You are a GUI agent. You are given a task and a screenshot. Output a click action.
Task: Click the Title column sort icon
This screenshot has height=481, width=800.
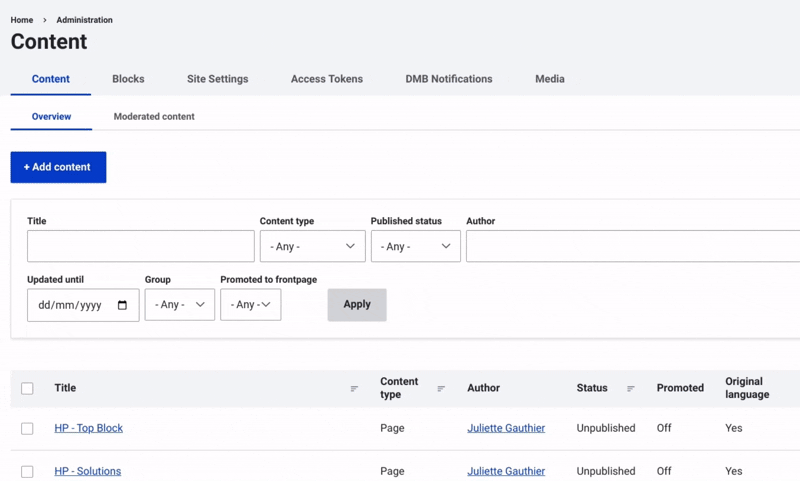(354, 389)
